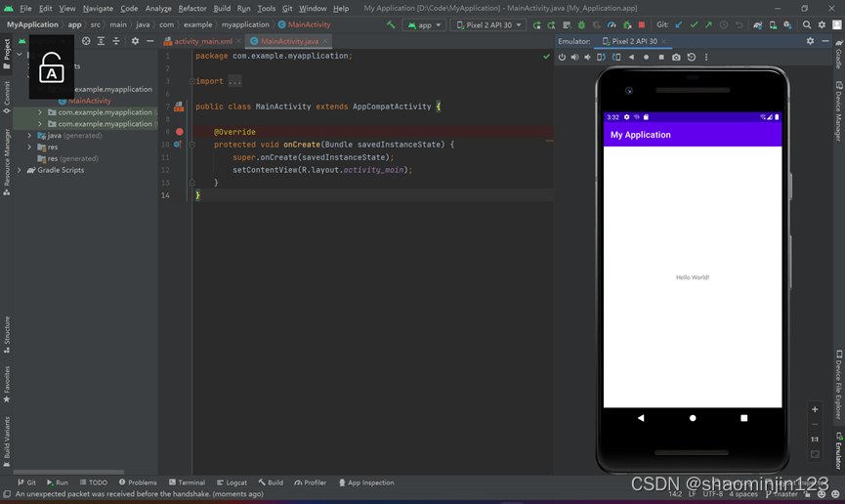The width and height of the screenshot is (845, 504).
Task: Open the Terminal tool window button
Action: click(187, 483)
